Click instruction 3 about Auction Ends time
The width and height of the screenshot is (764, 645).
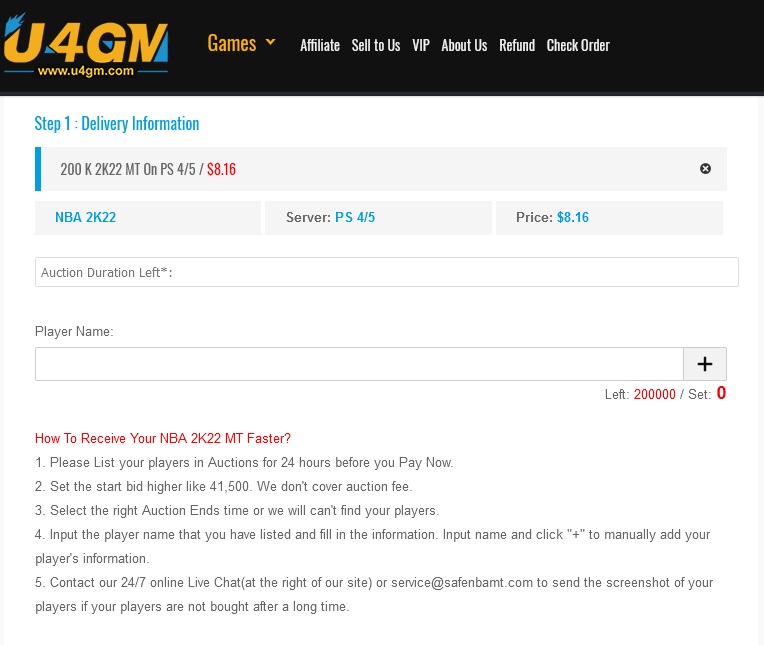237,511
